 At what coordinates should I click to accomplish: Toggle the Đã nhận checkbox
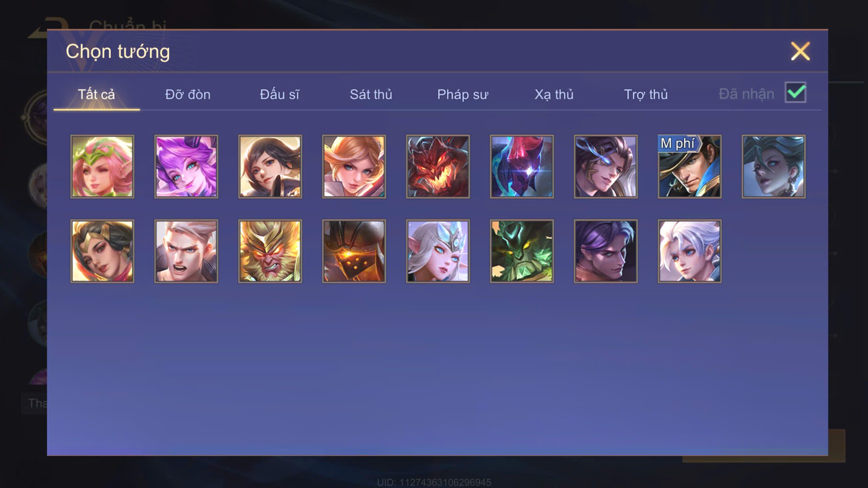pos(795,93)
